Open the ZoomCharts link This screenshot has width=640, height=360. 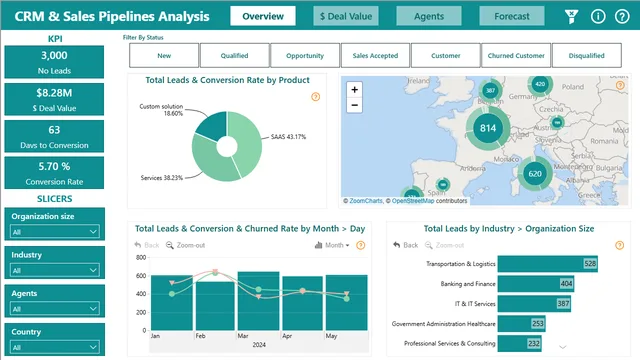pos(366,201)
